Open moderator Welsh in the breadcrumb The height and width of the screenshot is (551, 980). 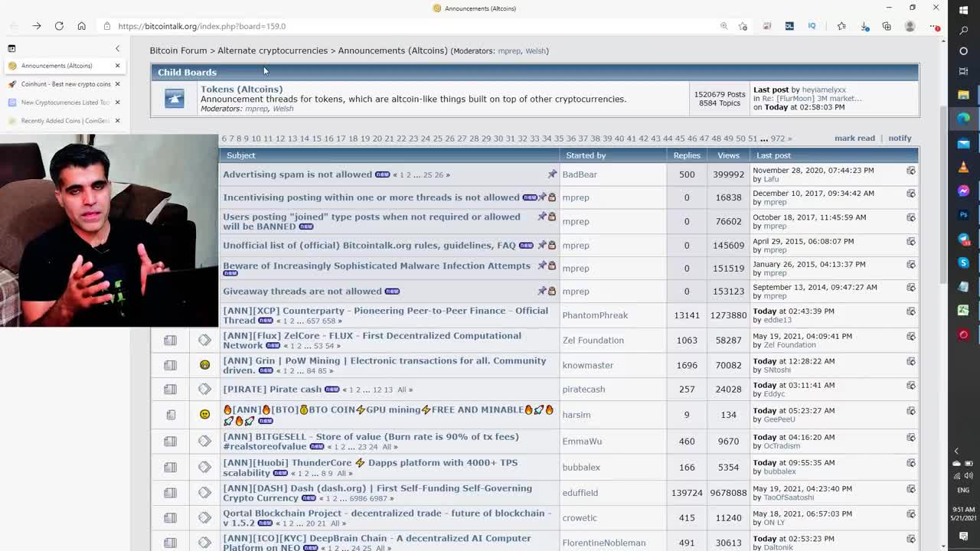tap(535, 51)
